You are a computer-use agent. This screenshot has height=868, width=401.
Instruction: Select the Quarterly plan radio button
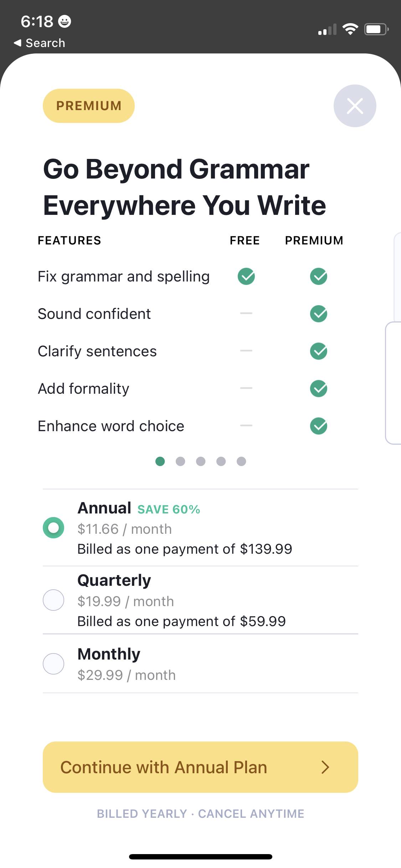pos(53,600)
